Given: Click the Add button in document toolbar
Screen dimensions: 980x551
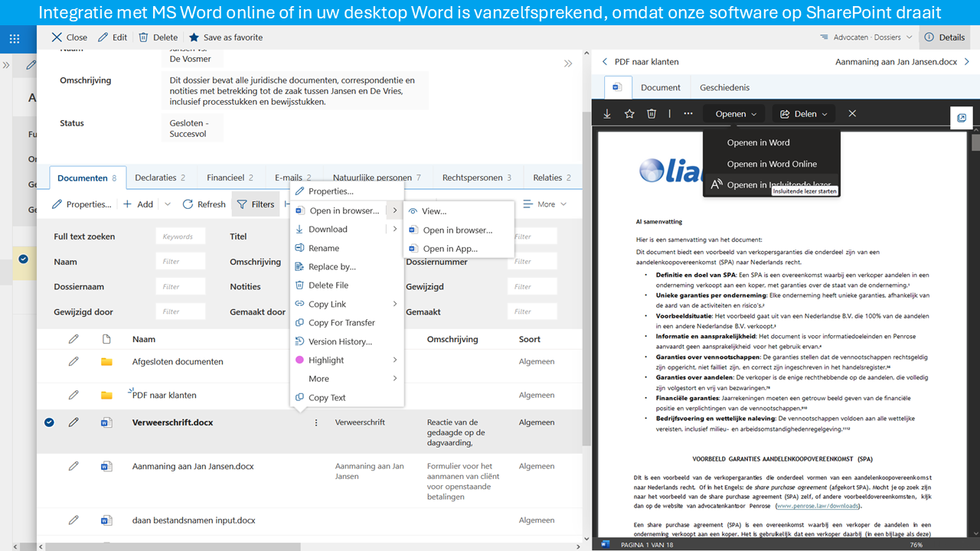Looking at the screenshot, I should click(x=139, y=204).
